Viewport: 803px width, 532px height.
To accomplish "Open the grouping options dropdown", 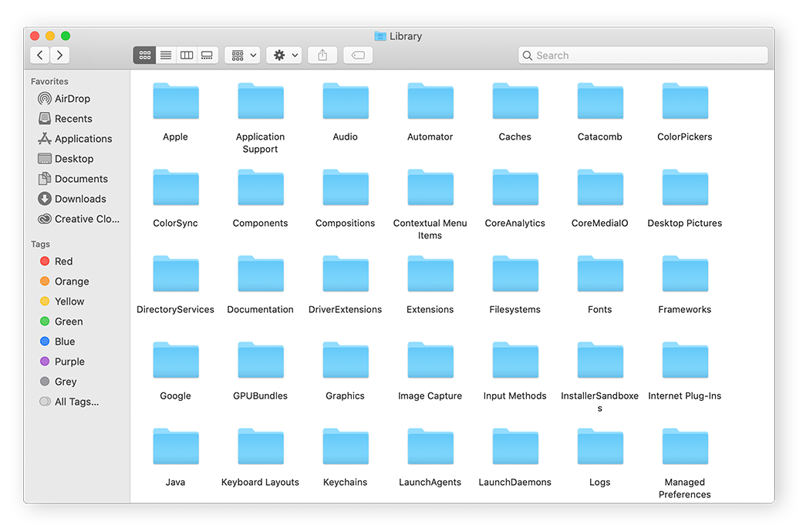I will [x=241, y=55].
